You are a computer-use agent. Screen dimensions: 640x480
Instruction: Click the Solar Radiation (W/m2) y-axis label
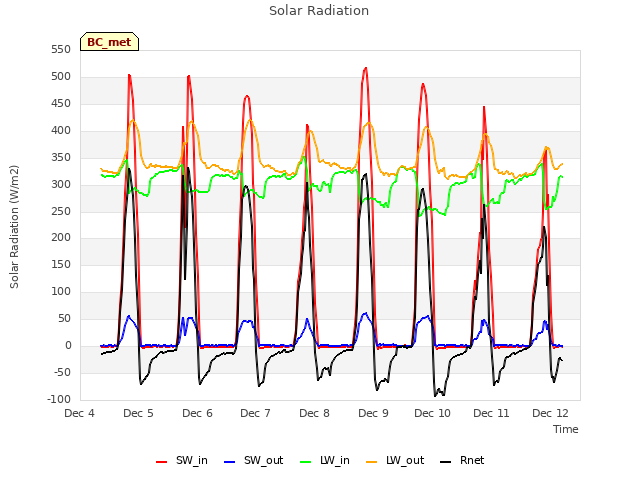14,227
